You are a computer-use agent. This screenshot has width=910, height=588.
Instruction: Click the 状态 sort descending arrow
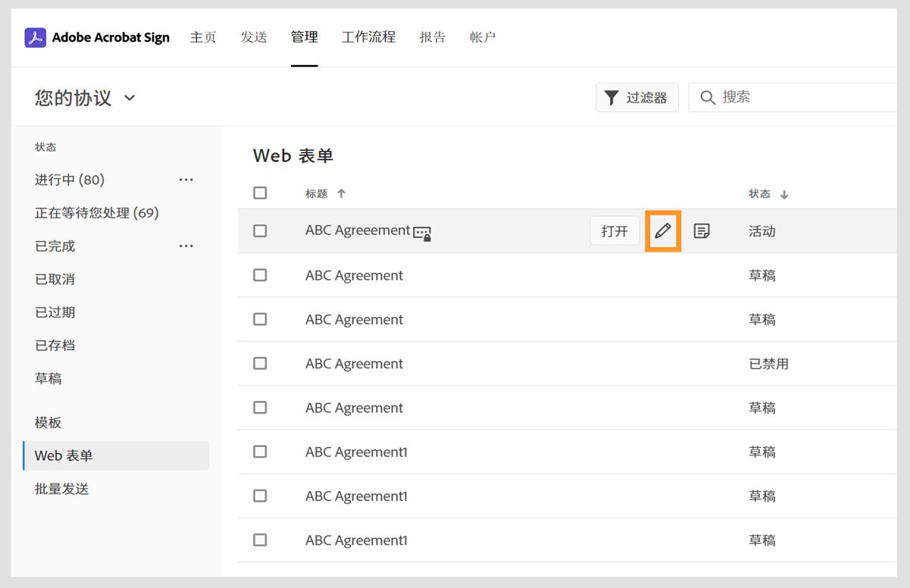[x=784, y=194]
